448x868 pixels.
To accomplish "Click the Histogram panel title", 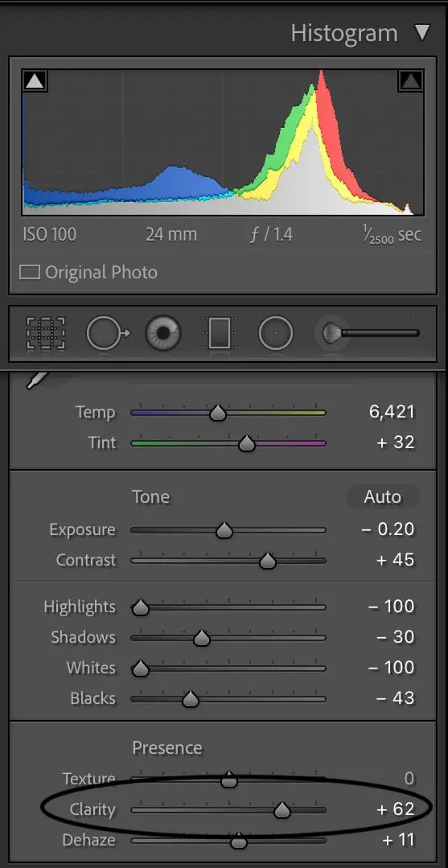I will [x=344, y=33].
